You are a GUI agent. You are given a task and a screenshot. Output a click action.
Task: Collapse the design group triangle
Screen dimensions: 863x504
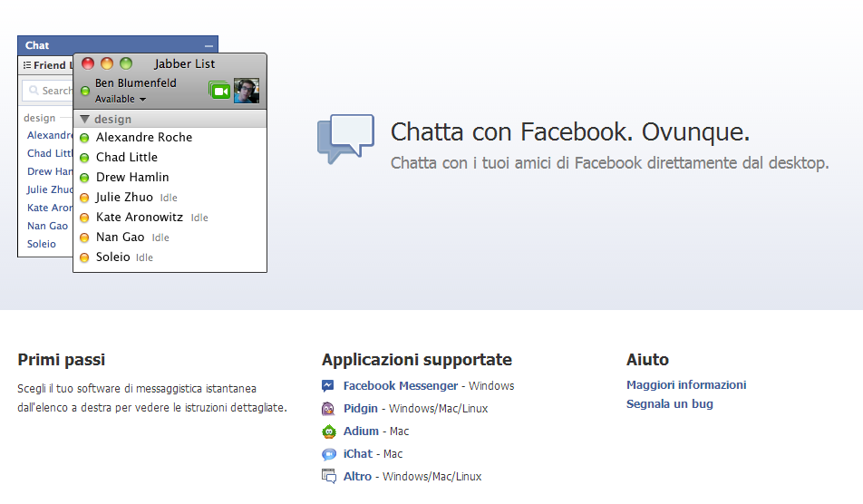click(85, 119)
